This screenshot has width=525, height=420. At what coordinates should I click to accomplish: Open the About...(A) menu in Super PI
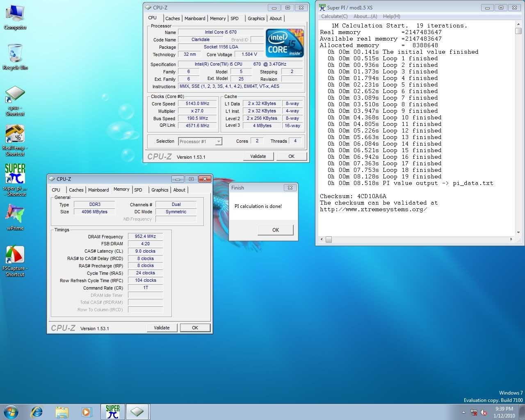[x=365, y=16]
